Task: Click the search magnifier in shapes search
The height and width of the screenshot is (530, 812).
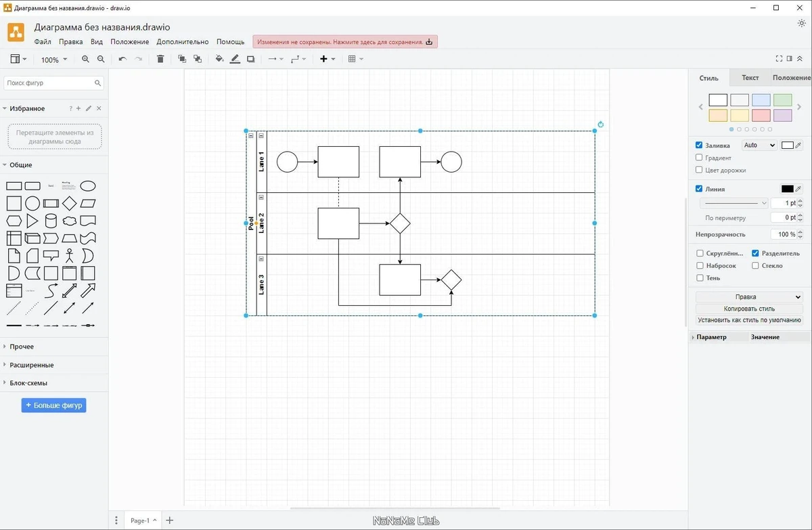Action: coord(97,83)
